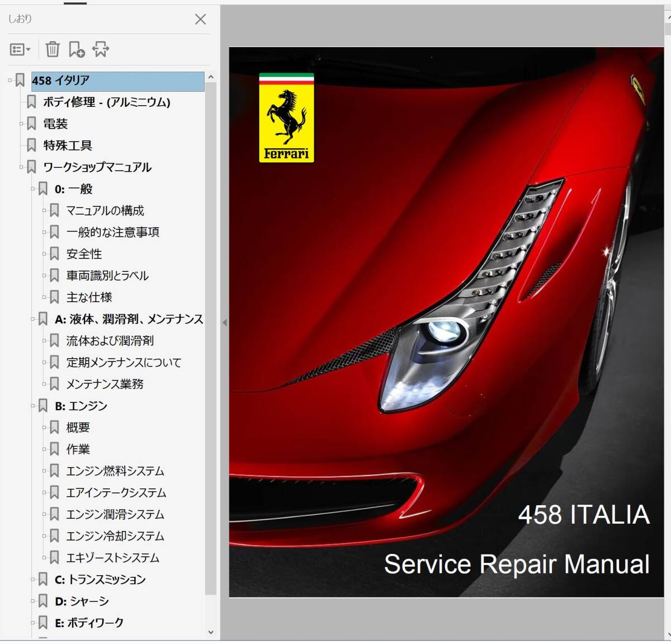Select the B: エンジン section

click(81, 406)
